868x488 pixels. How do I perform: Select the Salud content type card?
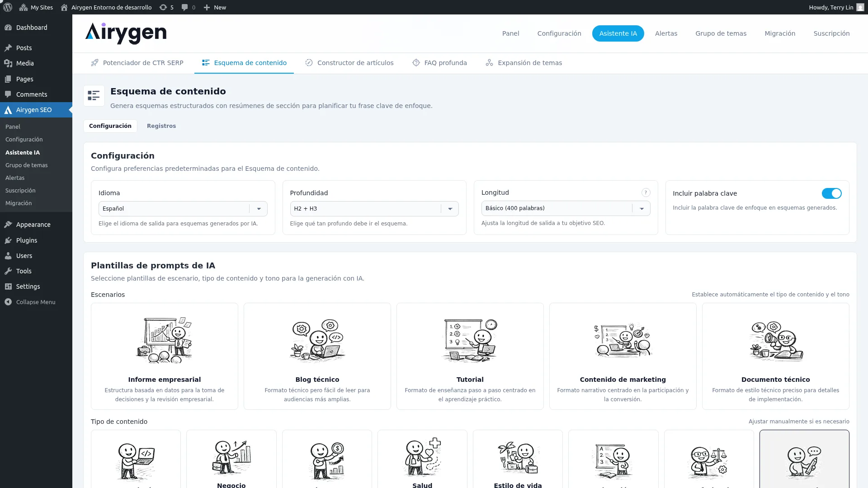tap(422, 459)
